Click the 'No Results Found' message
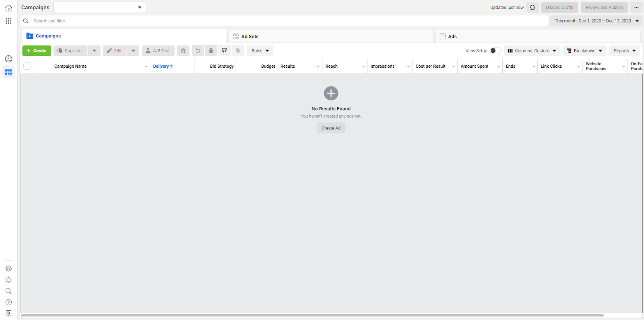Image resolution: width=644 pixels, height=320 pixels. pos(331,109)
